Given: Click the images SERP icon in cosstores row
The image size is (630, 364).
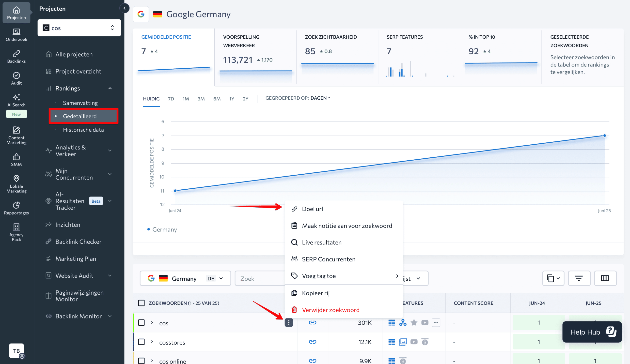Looking at the screenshot, I should (403, 342).
